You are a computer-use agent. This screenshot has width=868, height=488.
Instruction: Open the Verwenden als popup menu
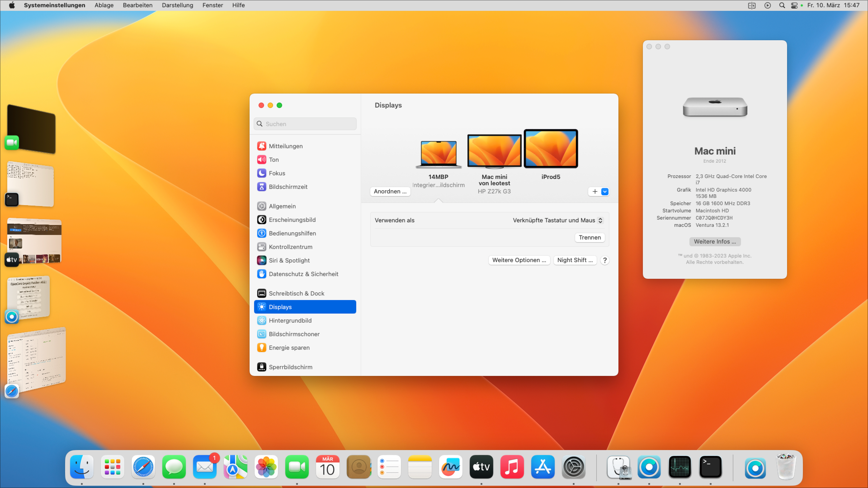[x=557, y=220]
